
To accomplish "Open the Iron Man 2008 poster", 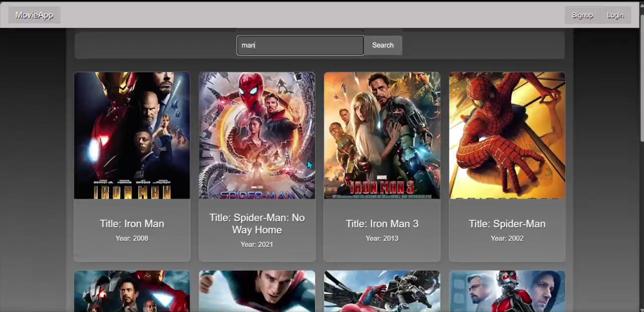I will 132,136.
